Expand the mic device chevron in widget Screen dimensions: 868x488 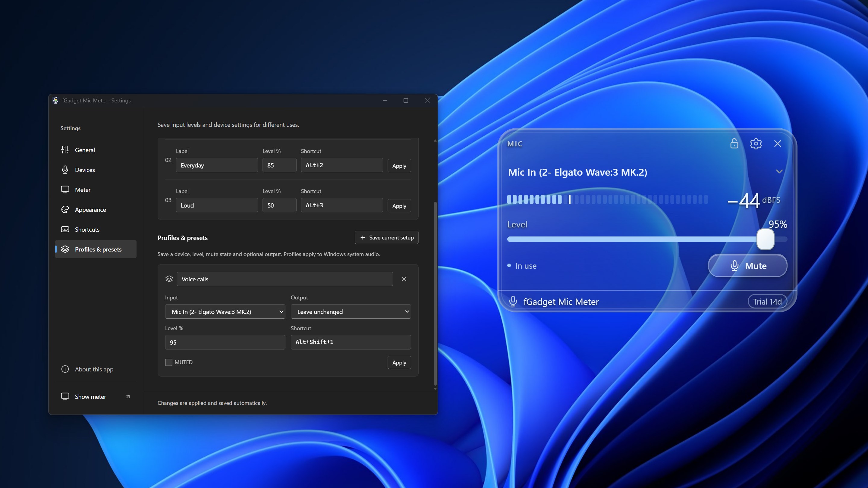coord(779,171)
